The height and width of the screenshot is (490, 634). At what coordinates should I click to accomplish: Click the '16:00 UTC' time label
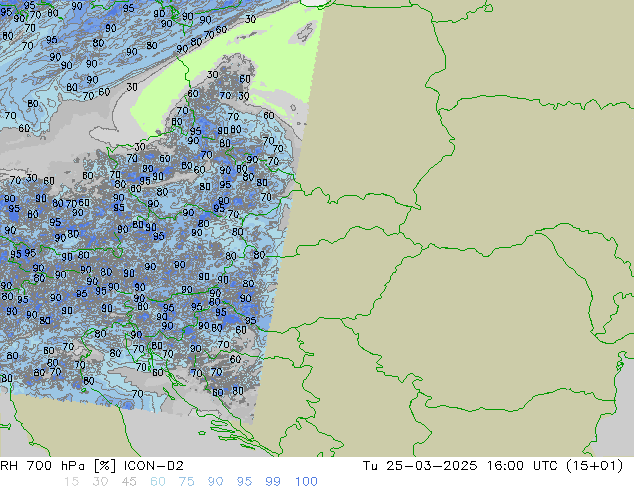[x=523, y=466]
